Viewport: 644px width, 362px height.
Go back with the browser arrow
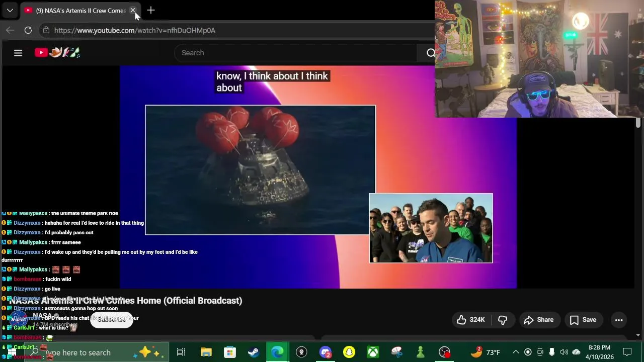tap(10, 30)
